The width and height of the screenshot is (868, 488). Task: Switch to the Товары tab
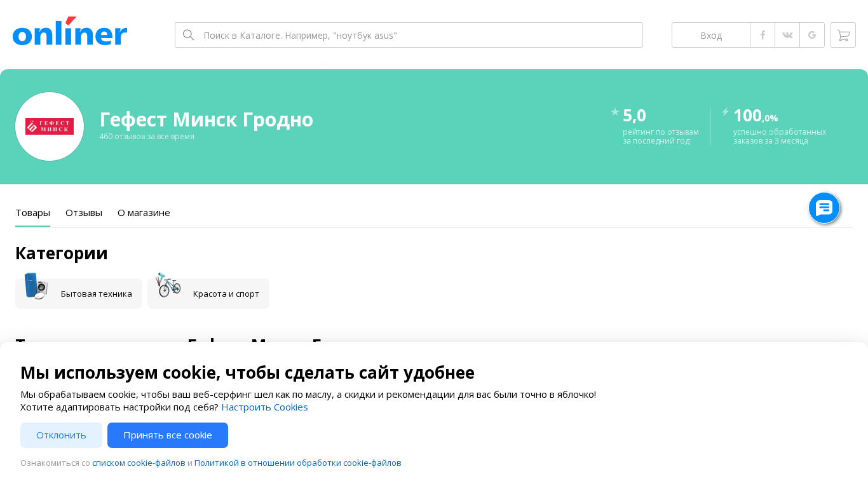tap(32, 213)
